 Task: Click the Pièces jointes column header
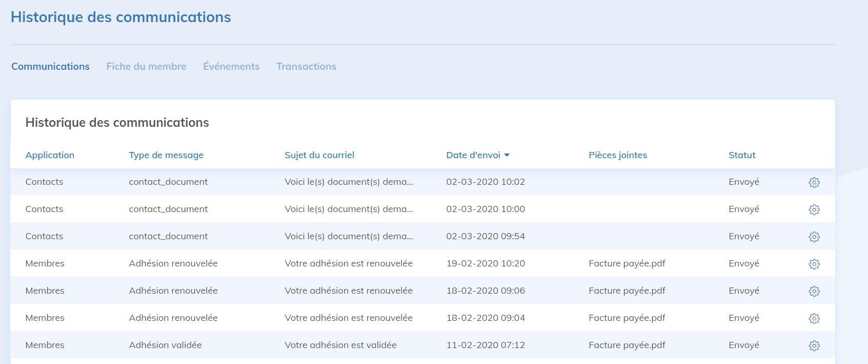[x=617, y=155]
